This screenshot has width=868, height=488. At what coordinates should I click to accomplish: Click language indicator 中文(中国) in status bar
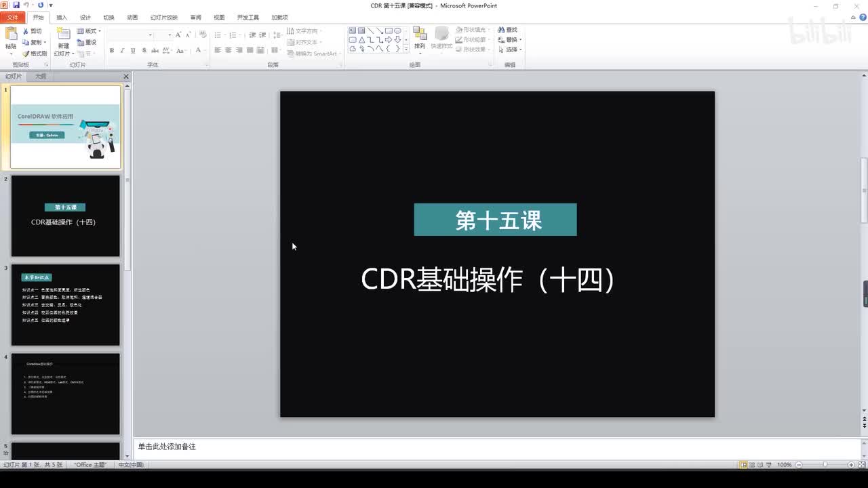point(131,465)
